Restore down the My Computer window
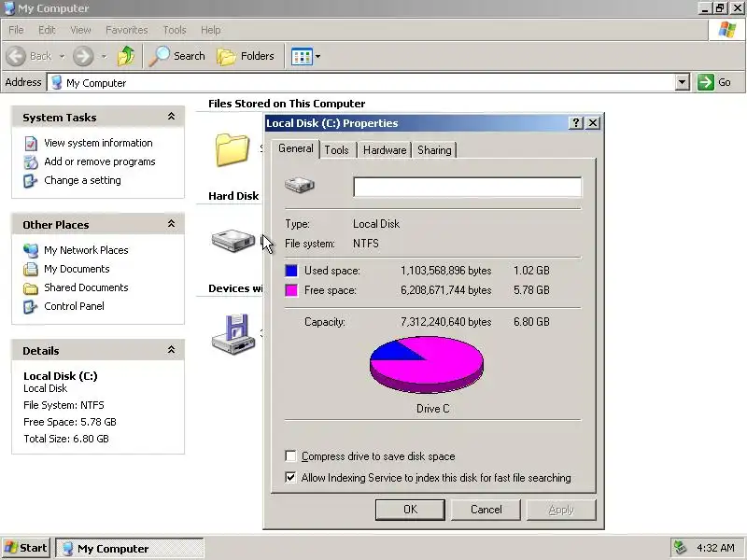Screen dimensions: 747x560 coord(720,8)
